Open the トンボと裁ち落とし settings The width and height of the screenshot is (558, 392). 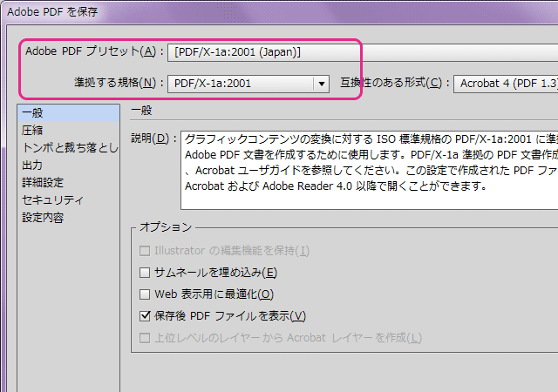[x=68, y=147]
